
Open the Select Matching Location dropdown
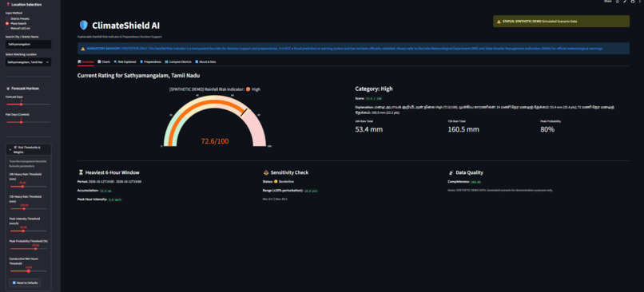point(28,62)
